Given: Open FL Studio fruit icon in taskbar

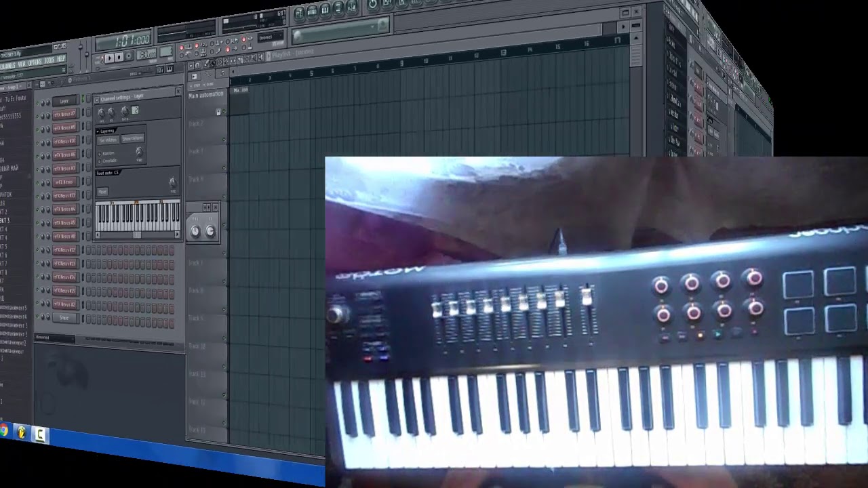Looking at the screenshot, I should click(22, 432).
